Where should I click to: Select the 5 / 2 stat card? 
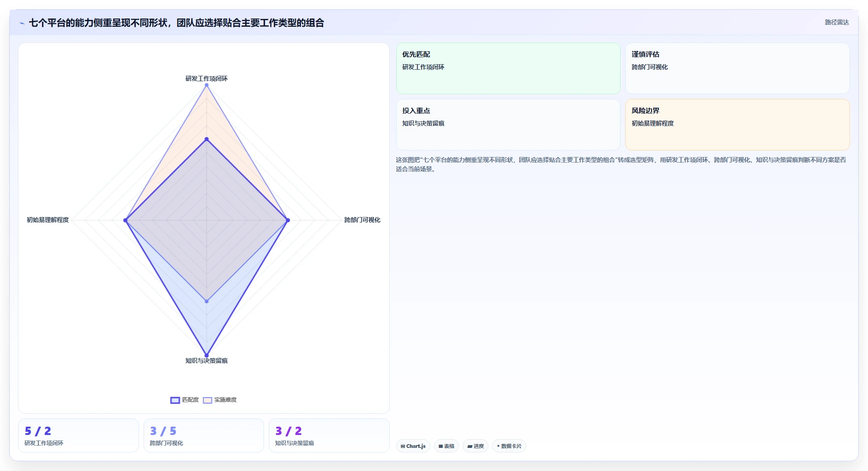[x=78, y=435]
